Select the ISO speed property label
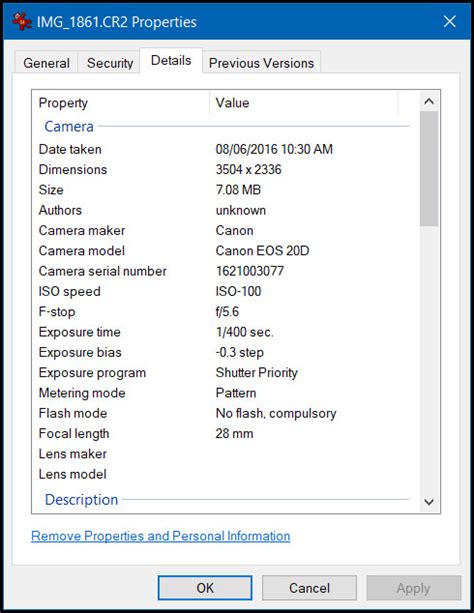 coord(70,291)
